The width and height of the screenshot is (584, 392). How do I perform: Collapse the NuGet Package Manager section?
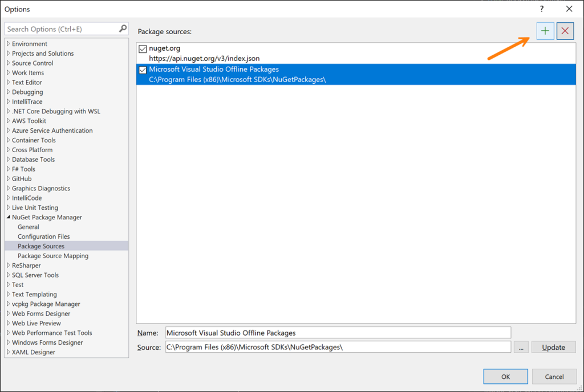click(8, 217)
